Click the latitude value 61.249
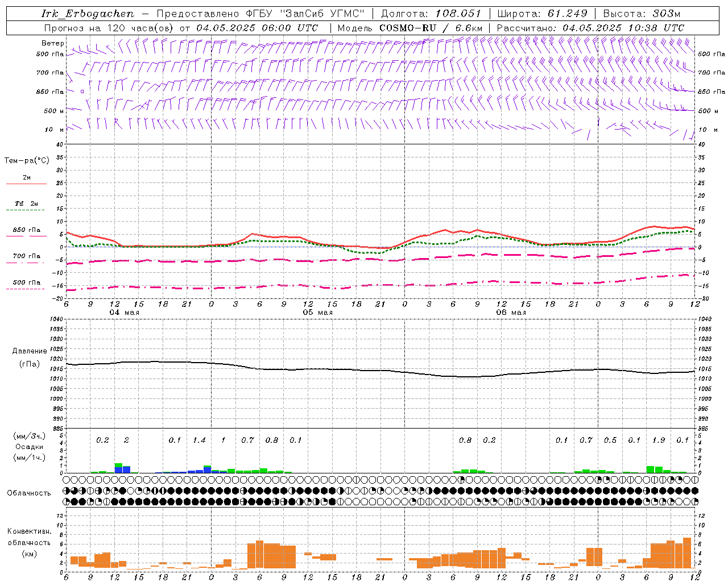This screenshot has height=582, width=728. (567, 14)
